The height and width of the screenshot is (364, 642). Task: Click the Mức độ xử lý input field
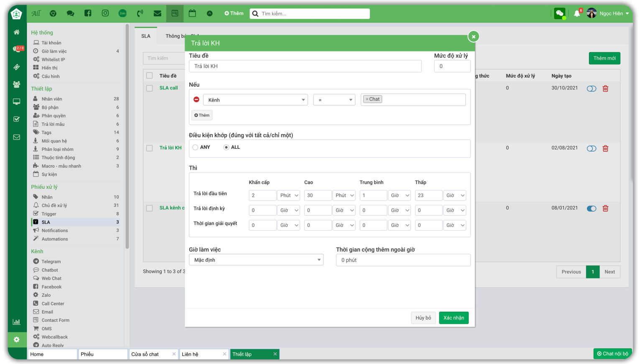(x=452, y=66)
